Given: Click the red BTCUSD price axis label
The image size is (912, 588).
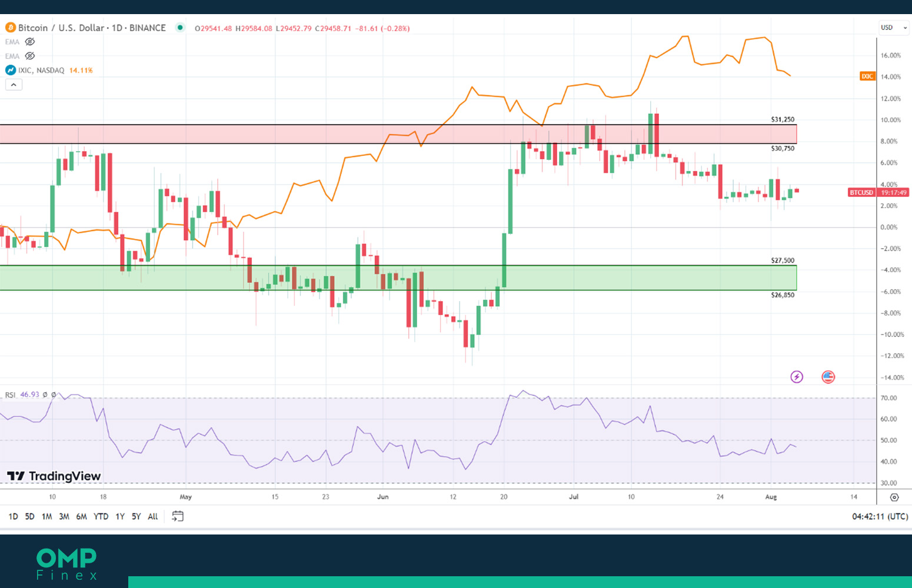Looking at the screenshot, I should coord(861,192).
